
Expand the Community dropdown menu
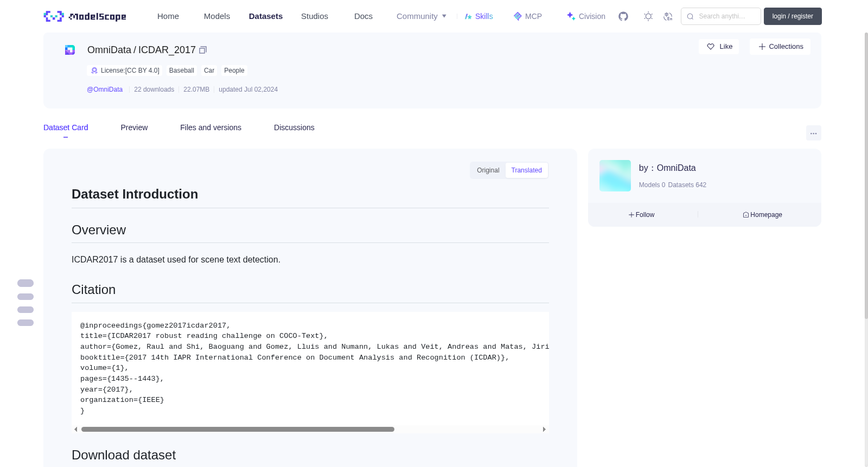click(x=422, y=16)
